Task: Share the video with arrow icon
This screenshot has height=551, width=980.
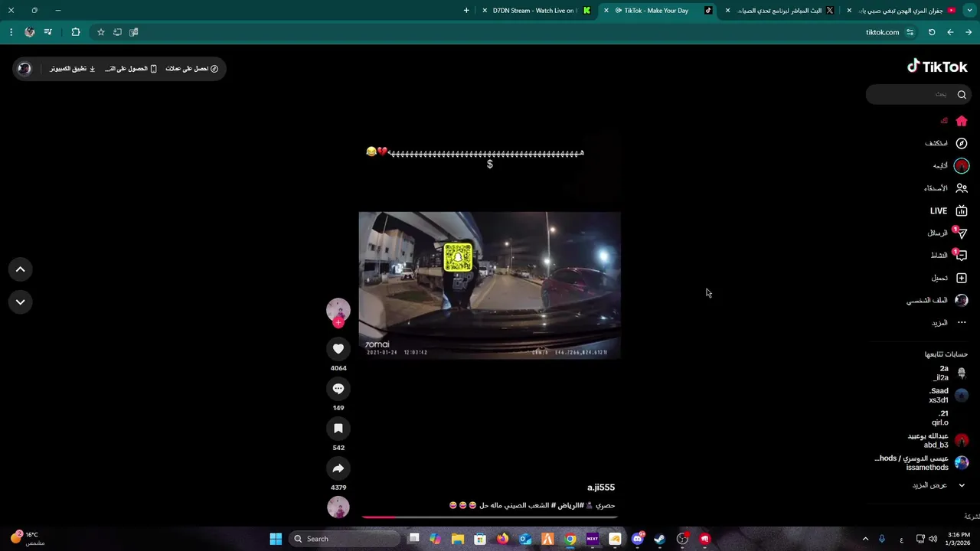Action: 338,468
